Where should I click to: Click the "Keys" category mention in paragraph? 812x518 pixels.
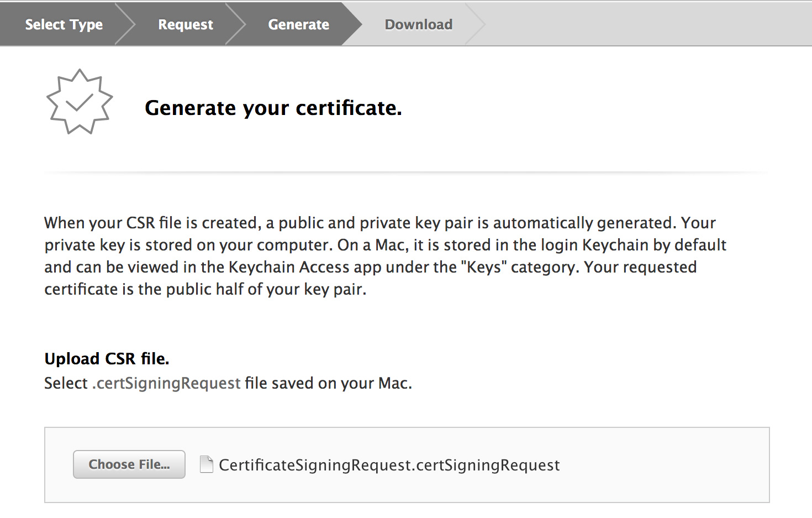pyautogui.click(x=484, y=267)
